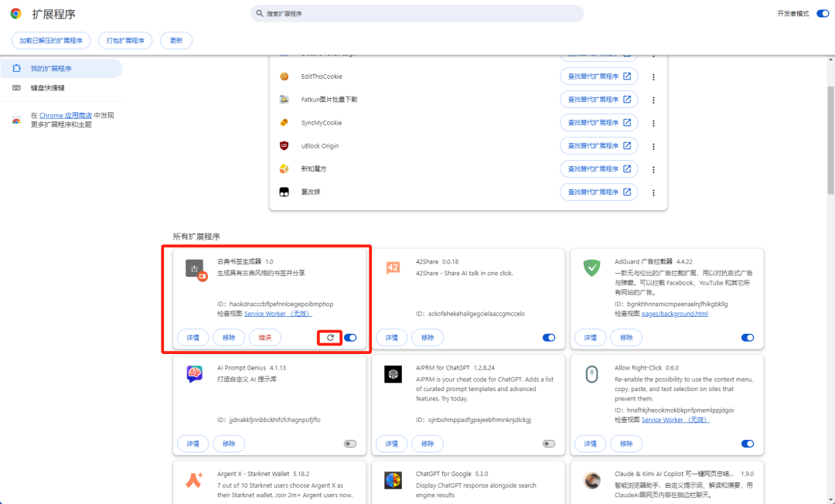This screenshot has height=504, width=835.
Task: Toggle 开发者模式 developer mode switch
Action: click(x=822, y=13)
